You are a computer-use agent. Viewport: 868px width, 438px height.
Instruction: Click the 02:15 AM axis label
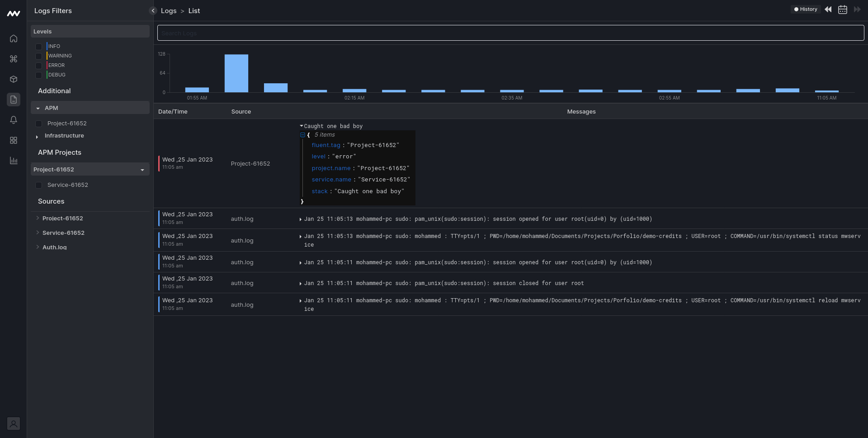click(x=354, y=98)
